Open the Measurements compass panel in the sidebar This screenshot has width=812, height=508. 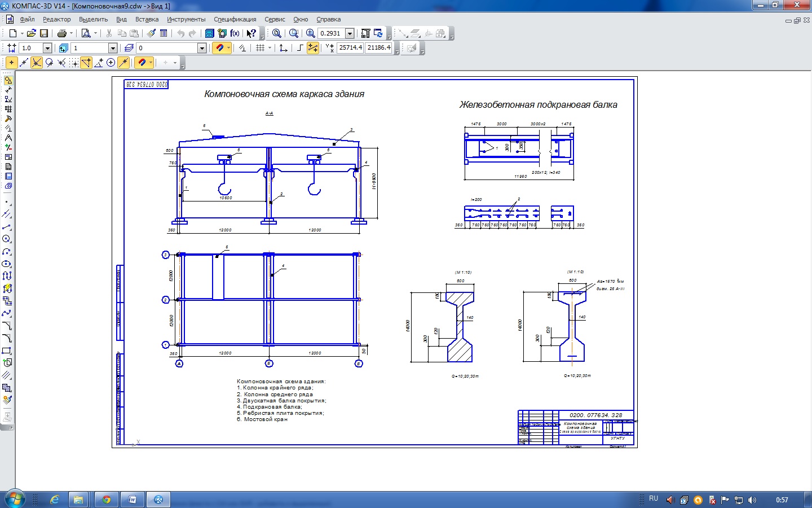coord(8,137)
